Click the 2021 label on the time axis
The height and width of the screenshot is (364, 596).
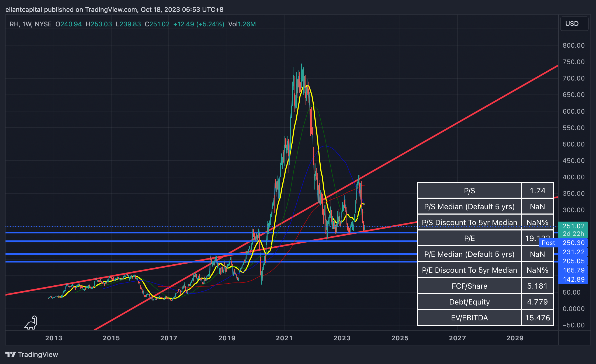pyautogui.click(x=284, y=338)
